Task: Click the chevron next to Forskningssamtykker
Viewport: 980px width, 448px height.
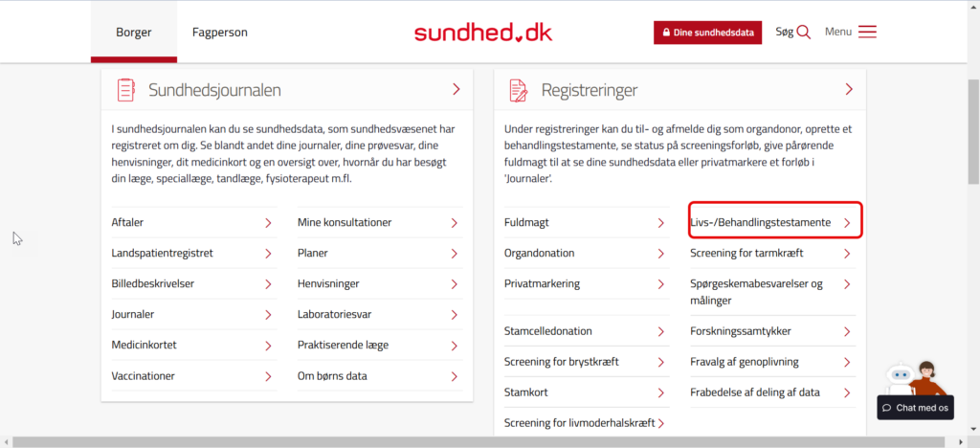Action: coord(848,331)
